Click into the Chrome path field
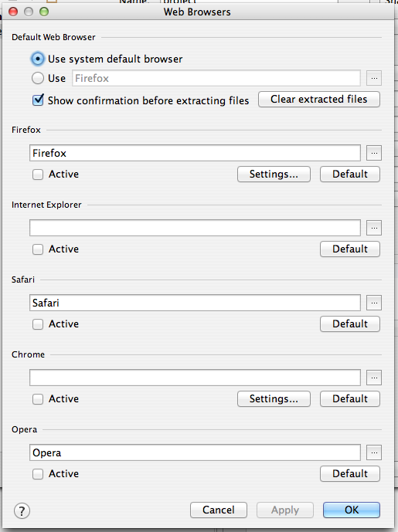 point(195,378)
